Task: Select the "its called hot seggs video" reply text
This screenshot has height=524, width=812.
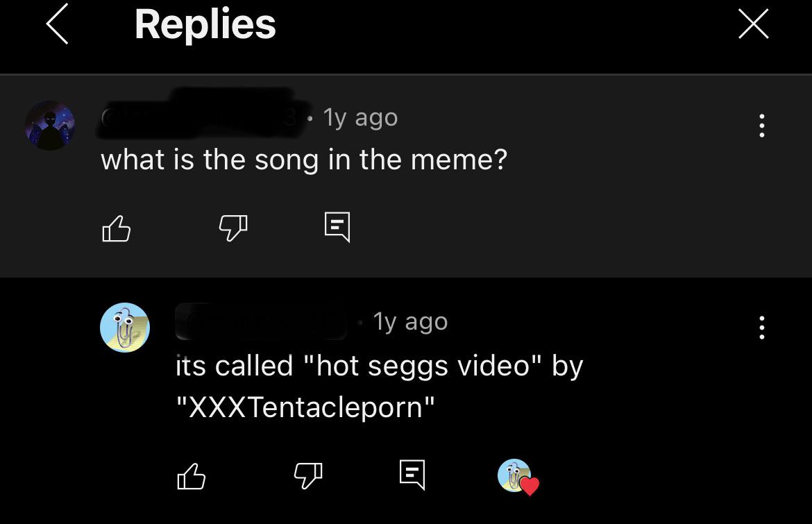Action: 379,385
